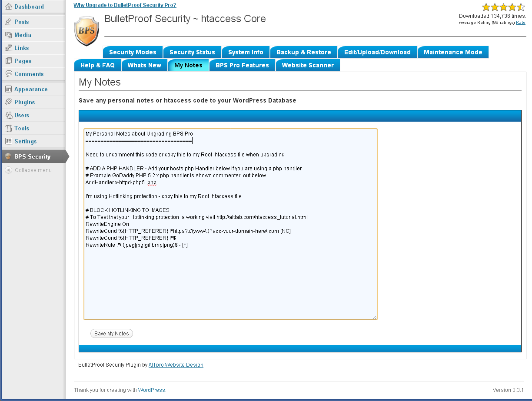Click the notes text area resize handle
This screenshot has height=401, width=532.
point(374,317)
